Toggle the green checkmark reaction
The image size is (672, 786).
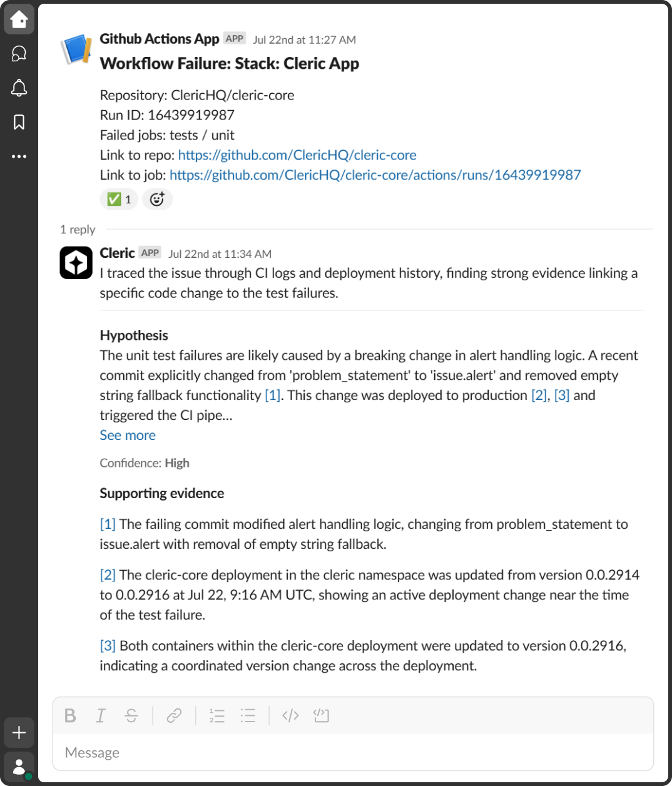119,199
